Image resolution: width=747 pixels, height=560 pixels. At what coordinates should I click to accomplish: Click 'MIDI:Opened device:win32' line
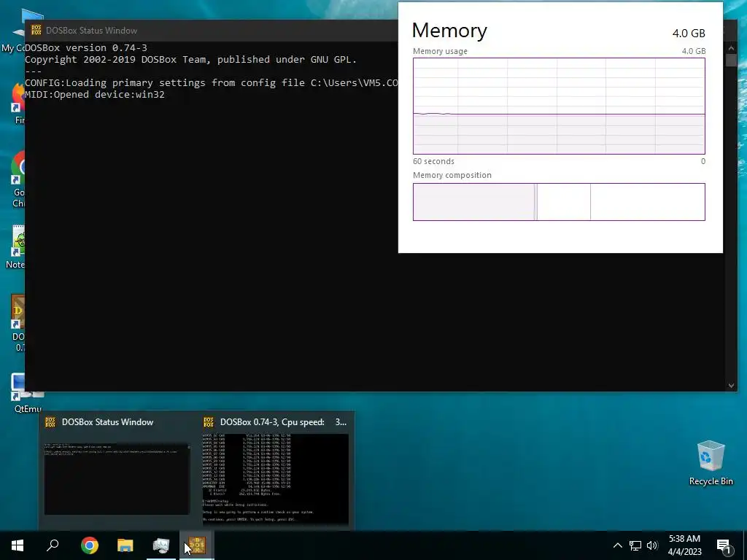(x=95, y=94)
